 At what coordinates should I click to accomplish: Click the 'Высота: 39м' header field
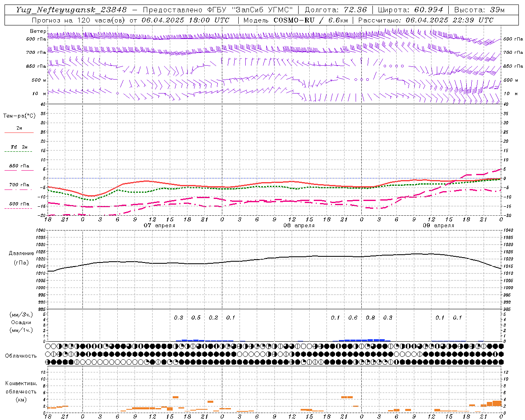(x=479, y=10)
